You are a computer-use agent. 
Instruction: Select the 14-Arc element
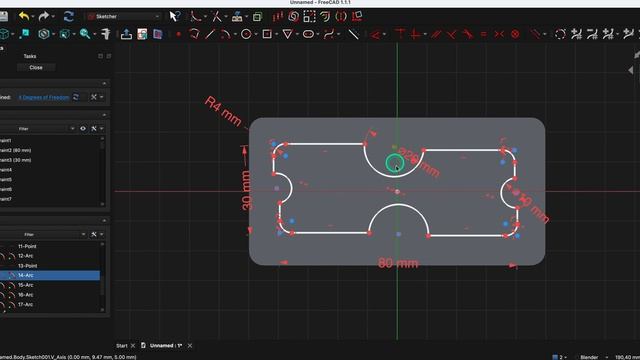[50, 276]
